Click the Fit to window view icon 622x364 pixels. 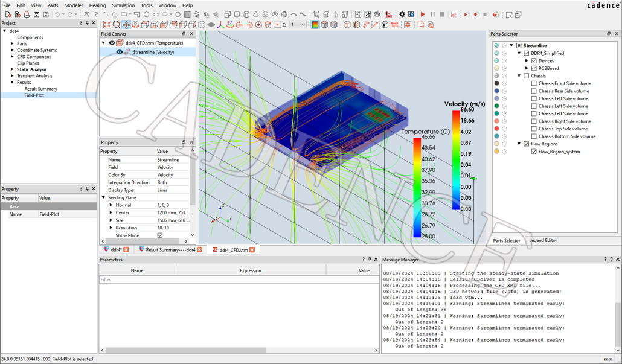tap(107, 25)
